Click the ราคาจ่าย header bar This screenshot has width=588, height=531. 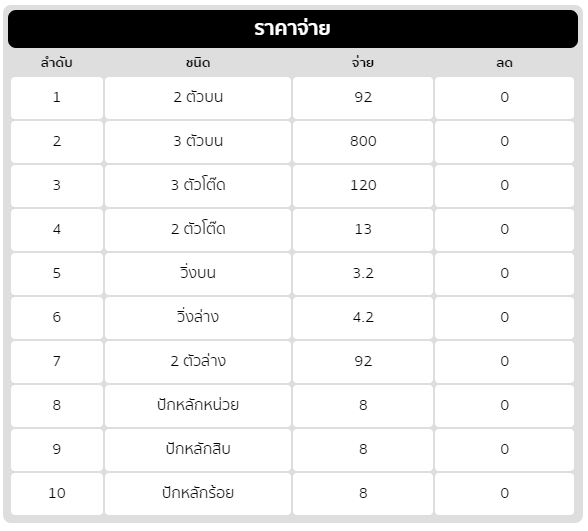click(293, 29)
